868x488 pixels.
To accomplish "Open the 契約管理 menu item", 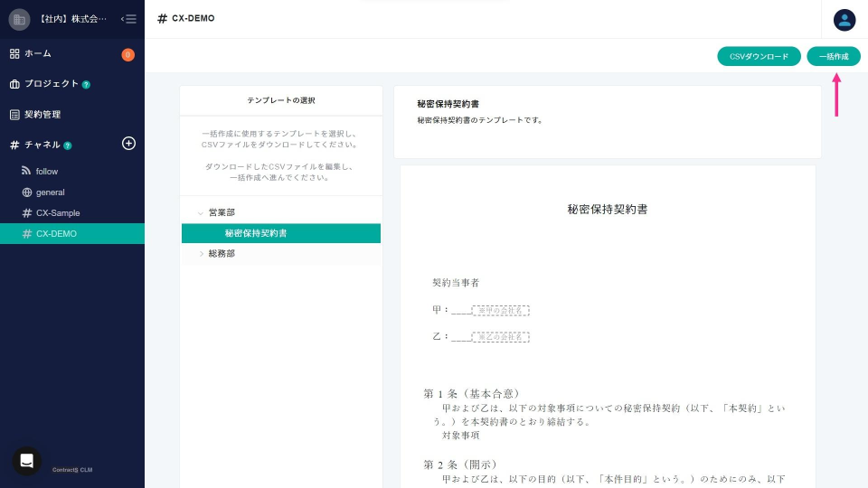I will (42, 115).
